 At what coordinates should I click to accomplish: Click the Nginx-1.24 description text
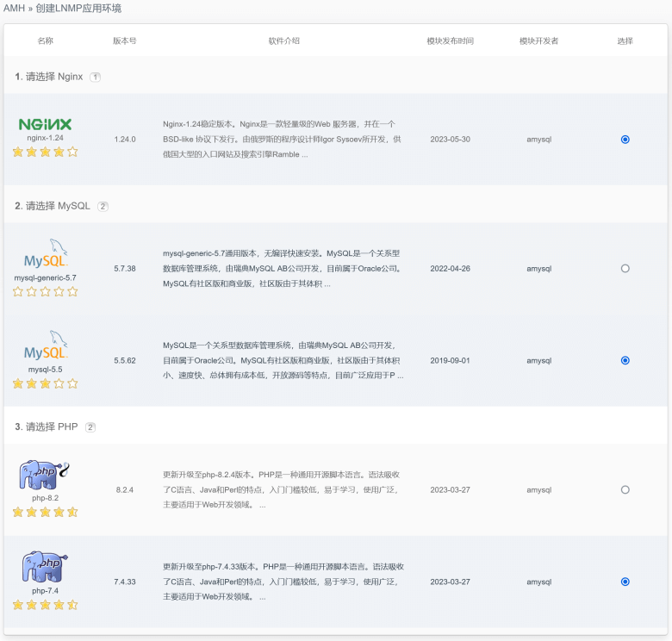[x=282, y=140]
